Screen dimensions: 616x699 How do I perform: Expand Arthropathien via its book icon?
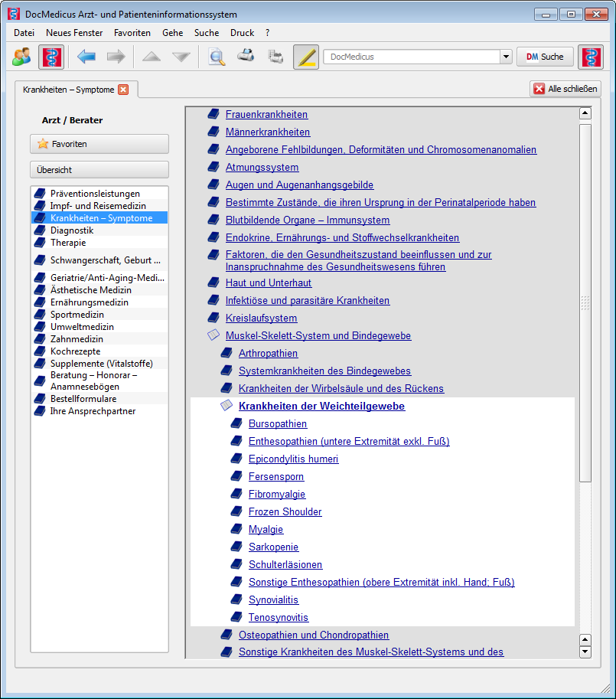[227, 353]
